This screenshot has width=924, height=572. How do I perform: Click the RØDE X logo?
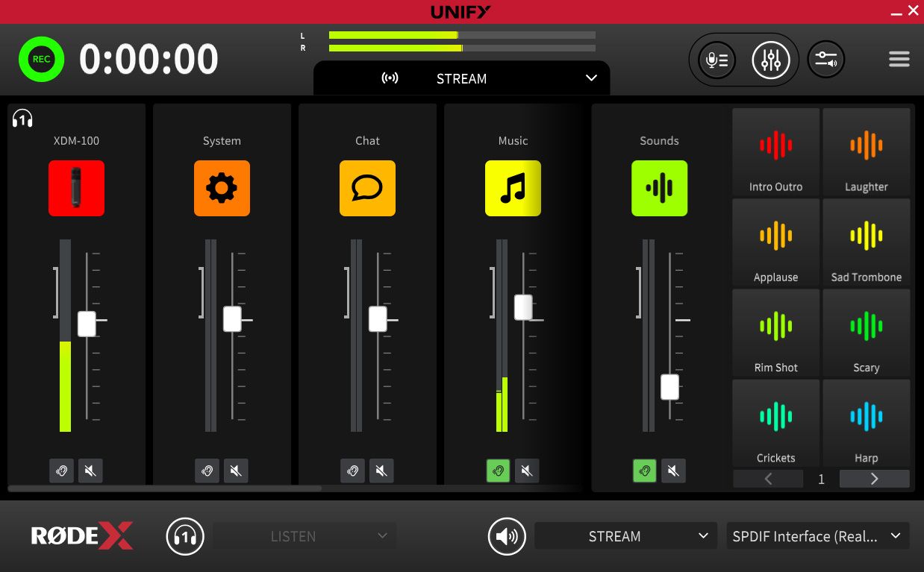pos(82,536)
